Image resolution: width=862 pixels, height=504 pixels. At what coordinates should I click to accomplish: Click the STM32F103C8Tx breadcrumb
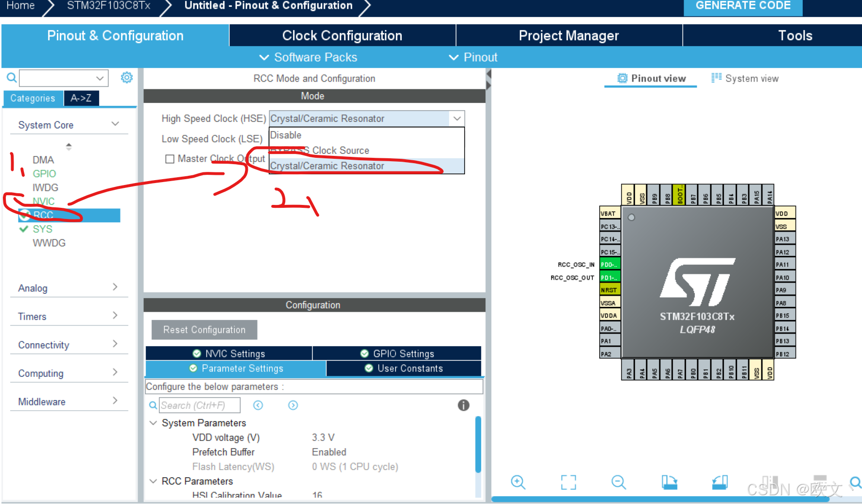pyautogui.click(x=108, y=6)
